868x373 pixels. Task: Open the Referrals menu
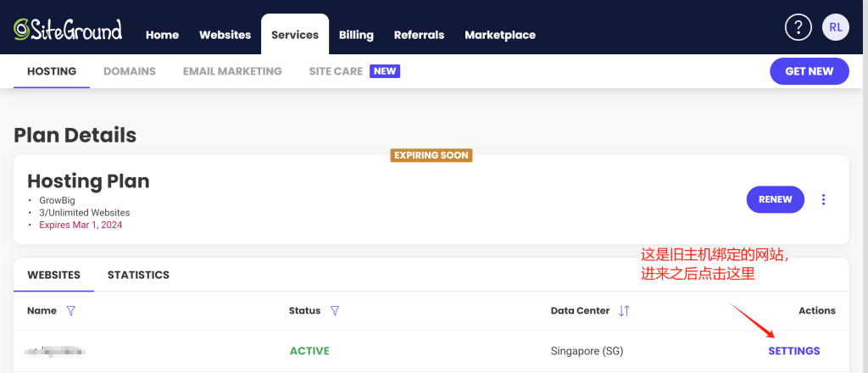(x=419, y=35)
